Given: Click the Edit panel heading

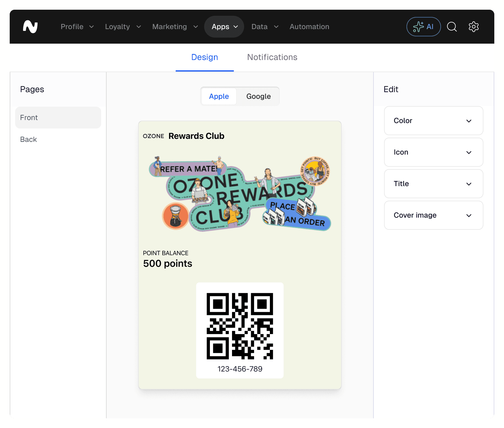Looking at the screenshot, I should (391, 89).
